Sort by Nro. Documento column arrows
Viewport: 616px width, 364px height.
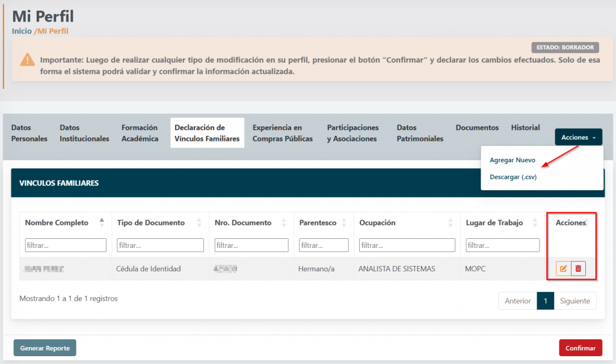coord(284,223)
